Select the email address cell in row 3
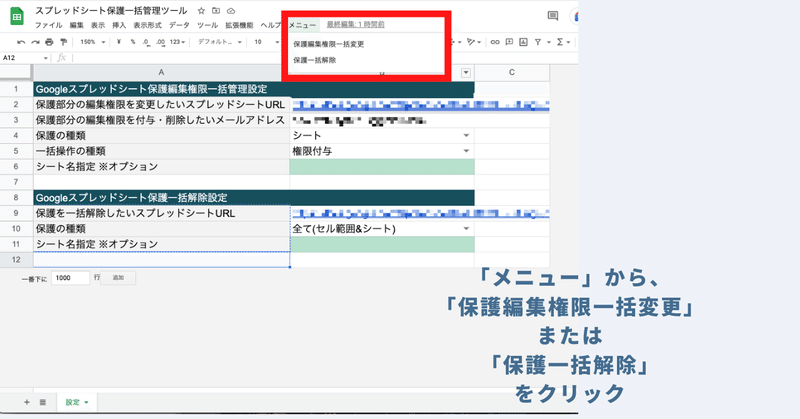The height and width of the screenshot is (419, 800). point(382,120)
